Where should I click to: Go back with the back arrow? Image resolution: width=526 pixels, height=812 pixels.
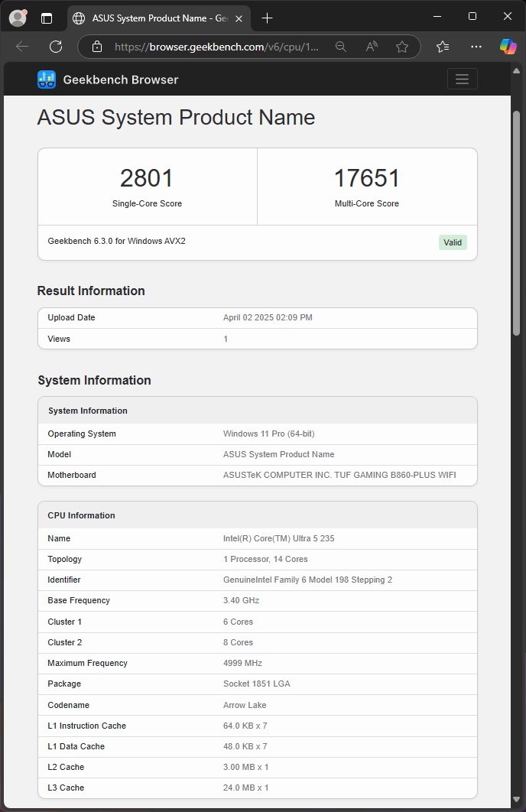tap(22, 47)
